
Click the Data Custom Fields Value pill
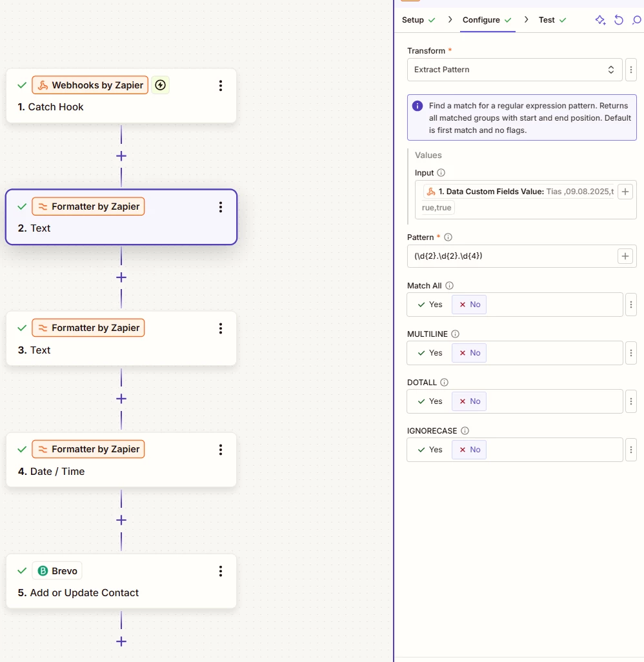(519, 192)
